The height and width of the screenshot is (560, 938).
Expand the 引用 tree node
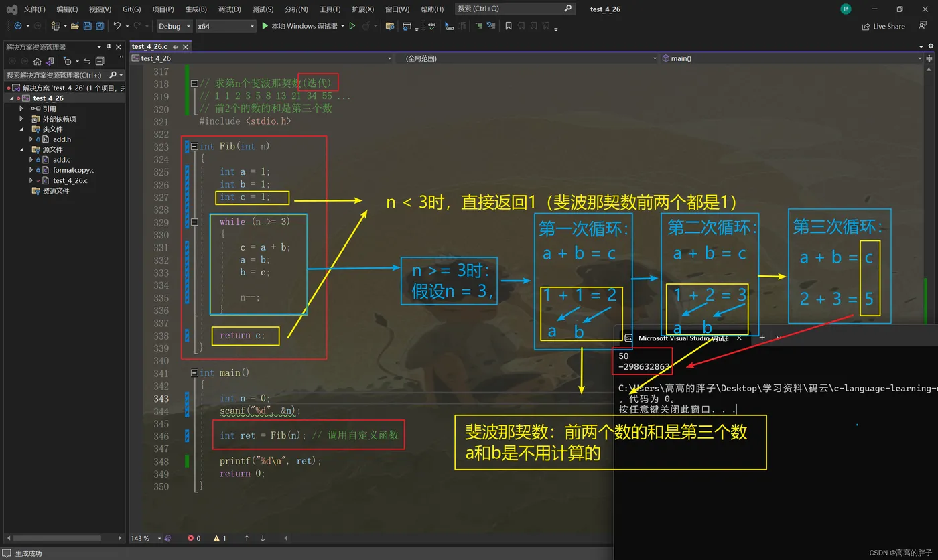click(x=21, y=109)
